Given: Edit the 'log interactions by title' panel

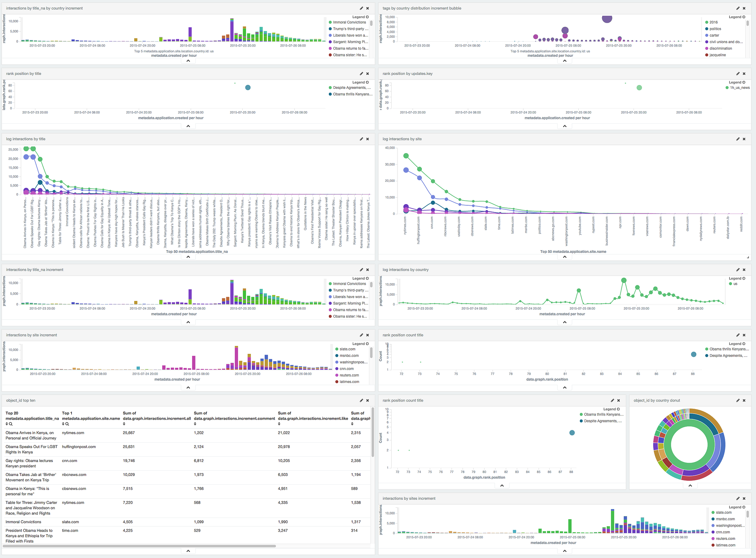Looking at the screenshot, I should click(361, 139).
